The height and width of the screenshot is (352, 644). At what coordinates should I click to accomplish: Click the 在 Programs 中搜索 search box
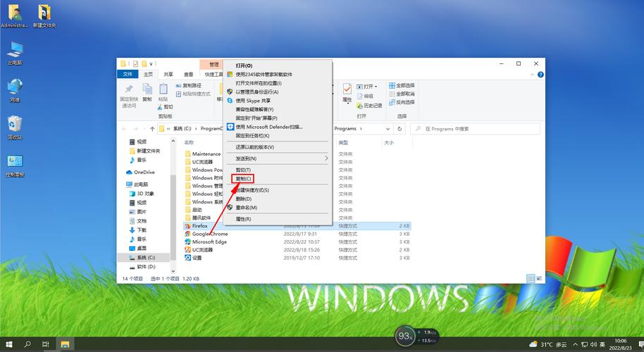pyautogui.click(x=475, y=129)
